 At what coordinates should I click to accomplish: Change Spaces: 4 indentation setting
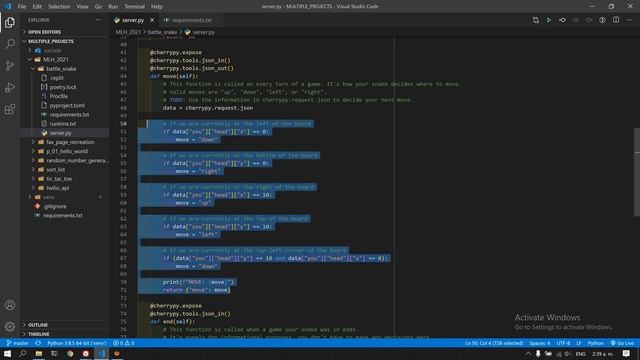pos(540,343)
